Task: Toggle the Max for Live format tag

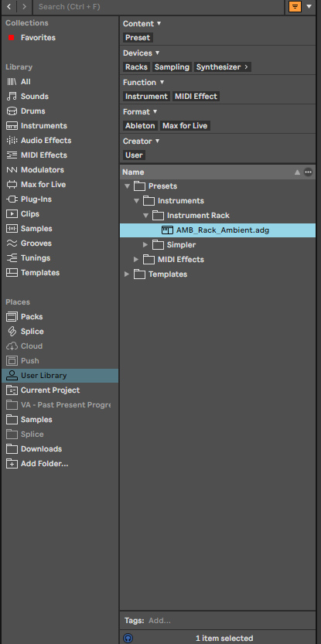Action: pos(185,126)
